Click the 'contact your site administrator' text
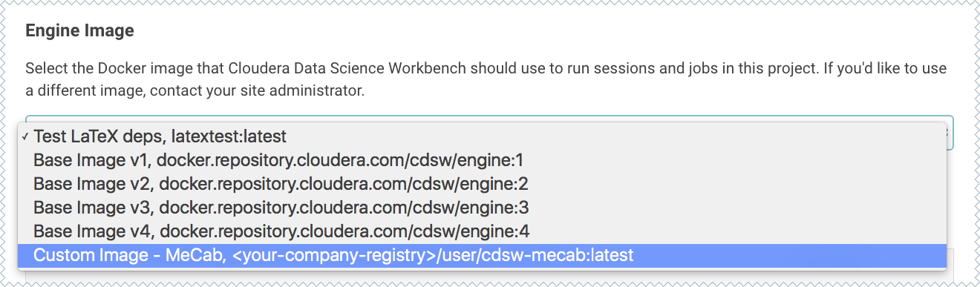Image resolution: width=980 pixels, height=287 pixels. click(x=255, y=93)
